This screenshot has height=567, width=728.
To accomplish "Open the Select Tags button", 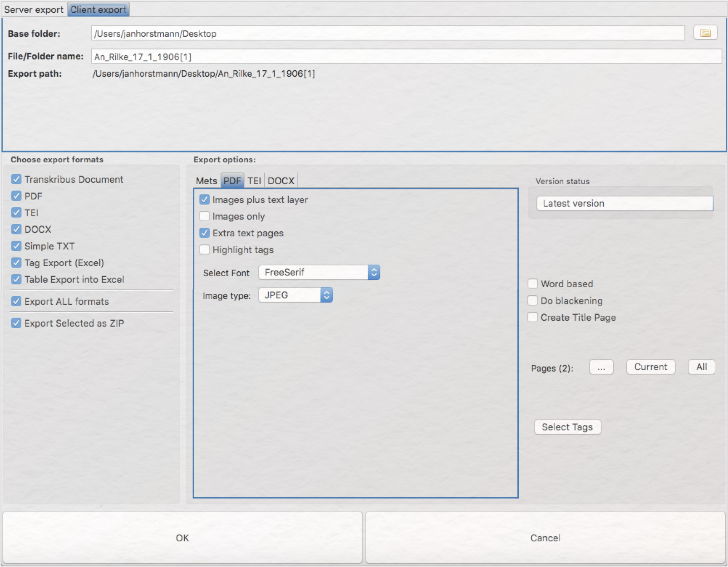I will (567, 427).
